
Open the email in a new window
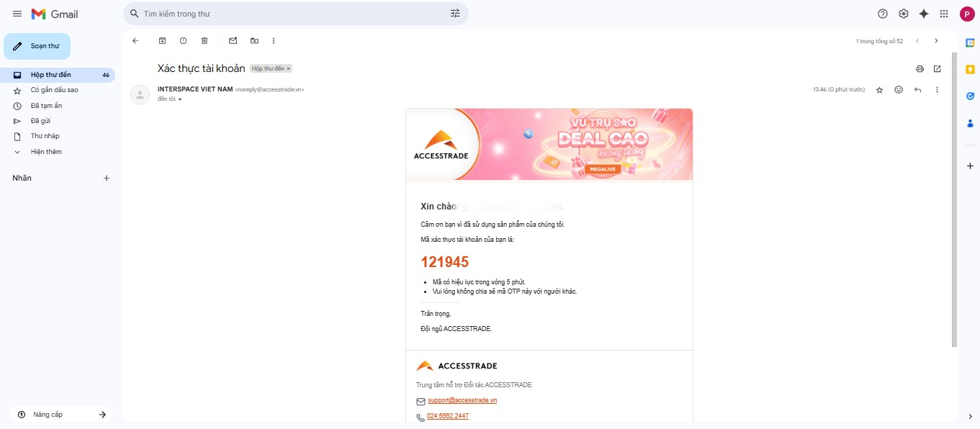coord(937,68)
